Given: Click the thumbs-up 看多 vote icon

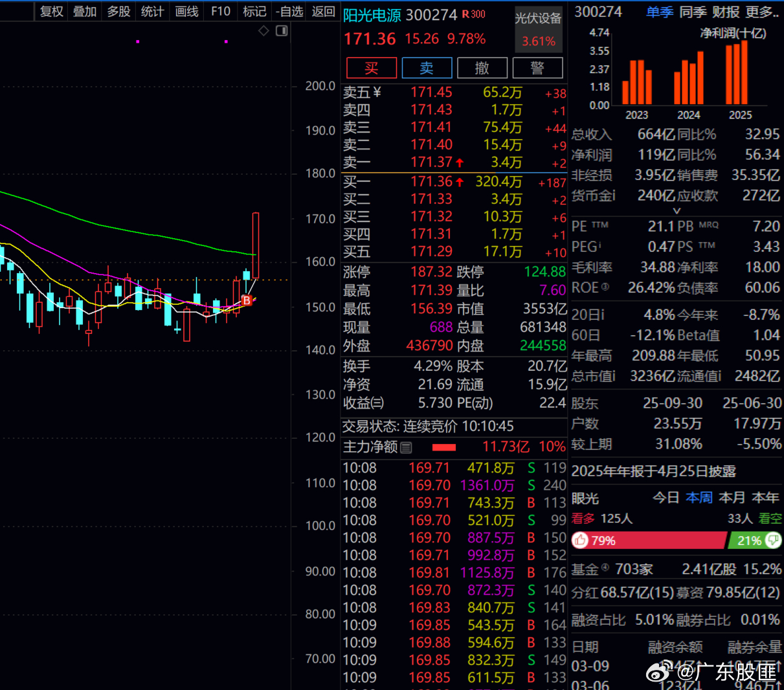Looking at the screenshot, I should [x=581, y=540].
